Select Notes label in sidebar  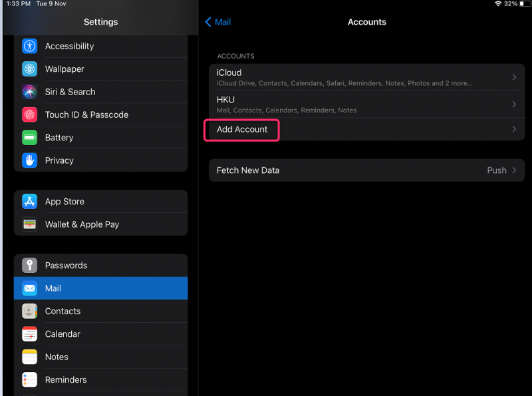tap(57, 357)
